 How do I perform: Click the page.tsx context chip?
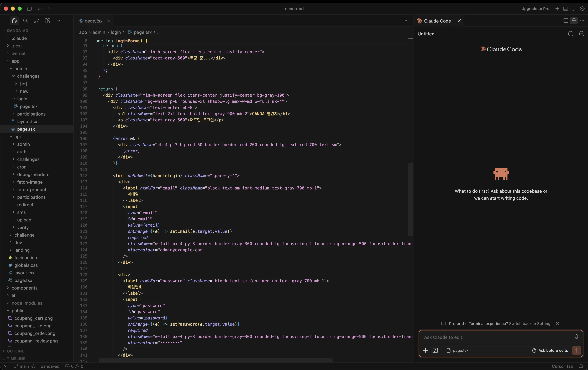point(458,351)
